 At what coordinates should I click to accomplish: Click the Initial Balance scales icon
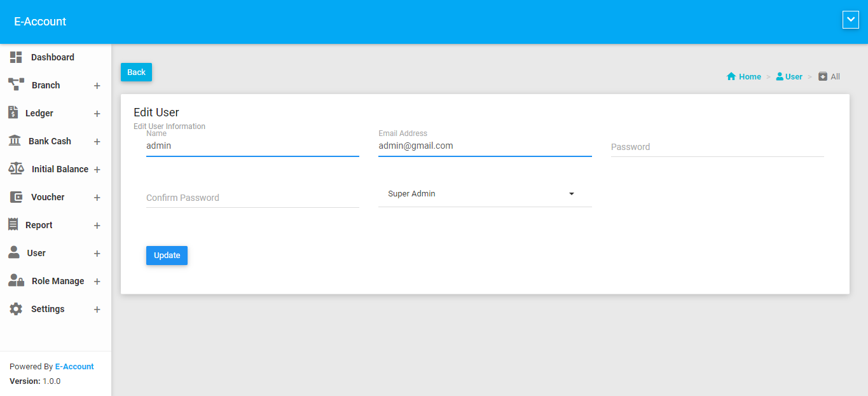16,168
